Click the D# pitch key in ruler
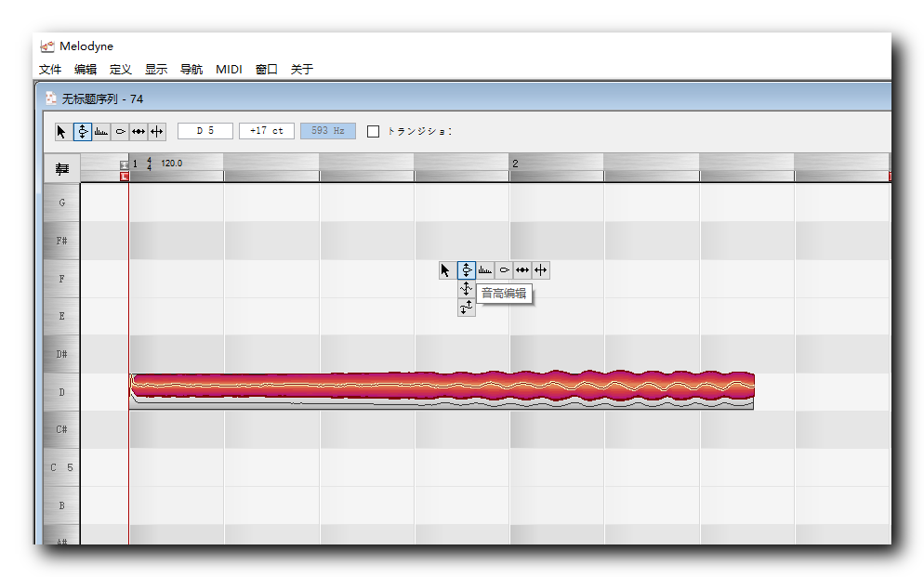Image resolution: width=924 pixels, height=577 pixels. (62, 354)
